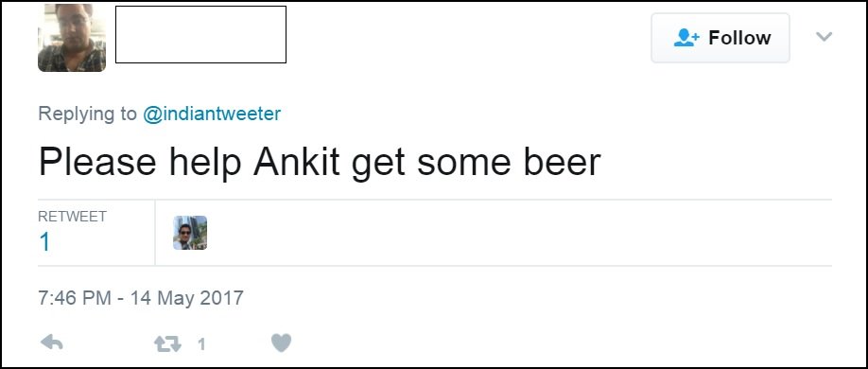Click the 'Follow' text label
This screenshot has height=369, width=868.
tap(739, 38)
